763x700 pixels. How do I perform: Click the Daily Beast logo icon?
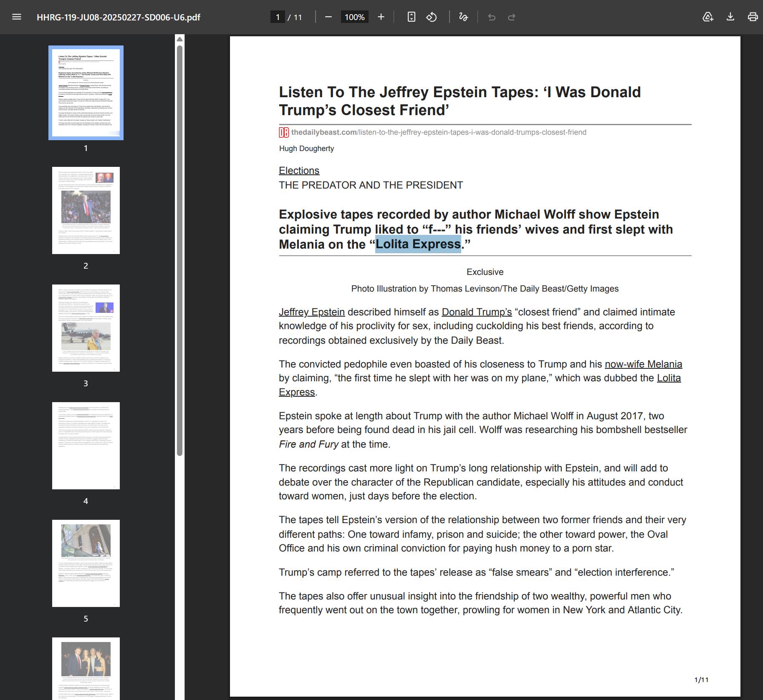284,132
